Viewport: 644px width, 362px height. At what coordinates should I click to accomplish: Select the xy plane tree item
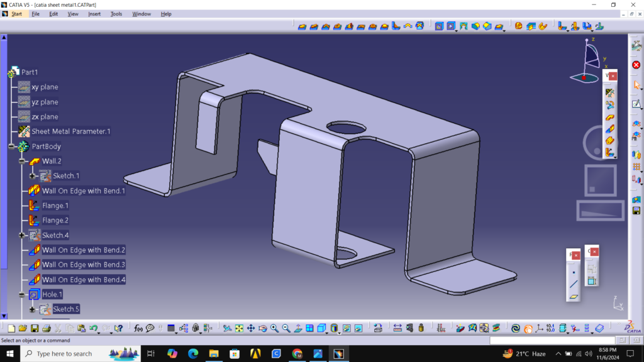(x=45, y=87)
